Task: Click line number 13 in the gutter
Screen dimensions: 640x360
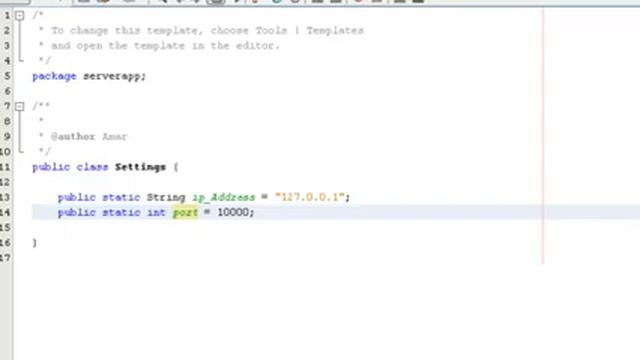Action: pyautogui.click(x=5, y=197)
